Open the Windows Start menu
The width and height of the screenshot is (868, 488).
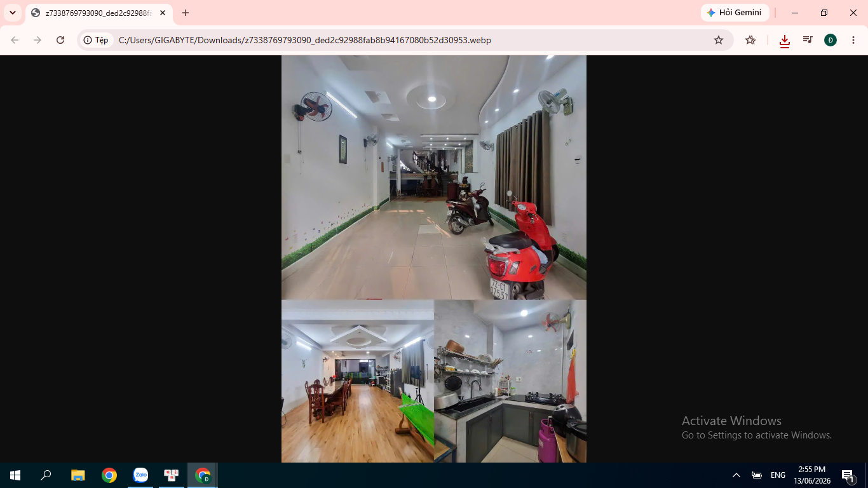[x=15, y=475]
